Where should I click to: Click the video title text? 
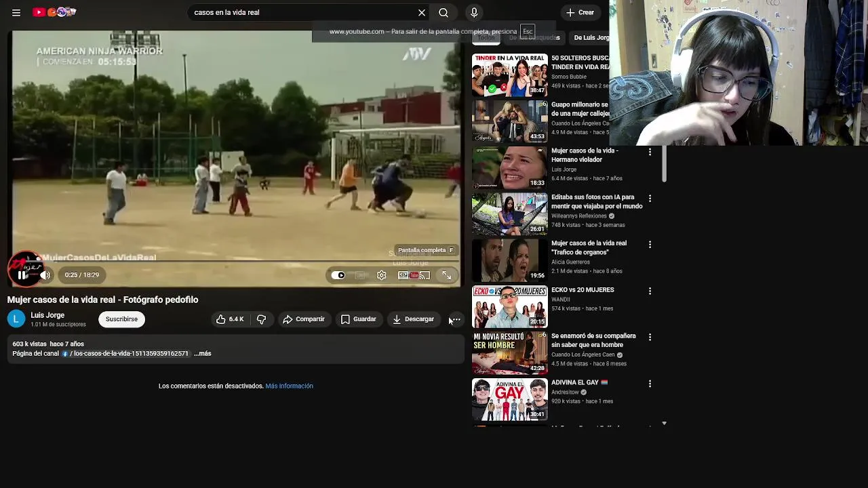point(102,300)
